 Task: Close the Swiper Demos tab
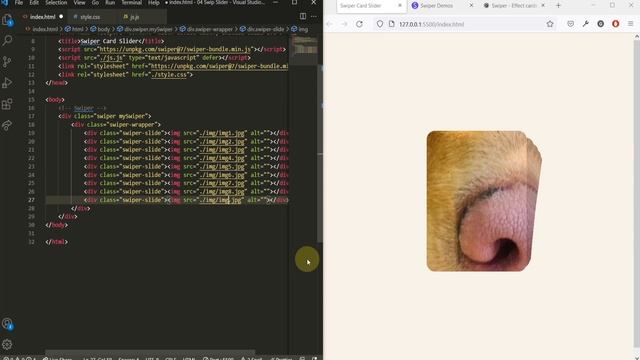click(x=471, y=6)
